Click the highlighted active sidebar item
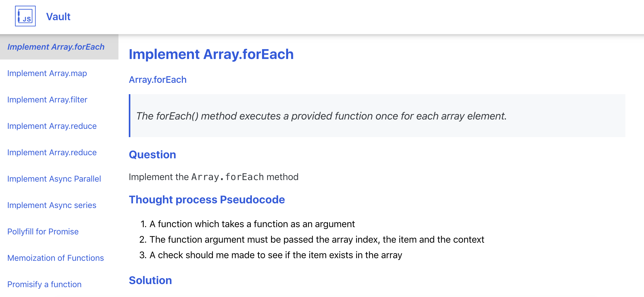644x297 pixels. (x=56, y=47)
